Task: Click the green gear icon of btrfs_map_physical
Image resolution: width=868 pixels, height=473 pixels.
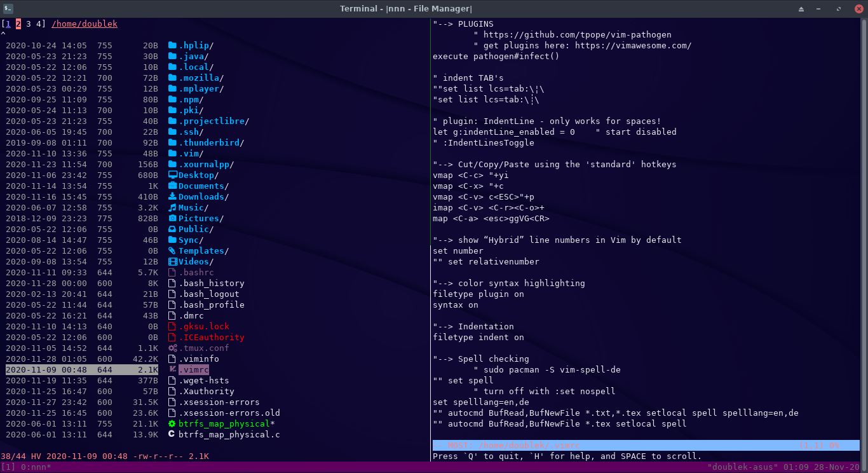Action: coord(172,424)
